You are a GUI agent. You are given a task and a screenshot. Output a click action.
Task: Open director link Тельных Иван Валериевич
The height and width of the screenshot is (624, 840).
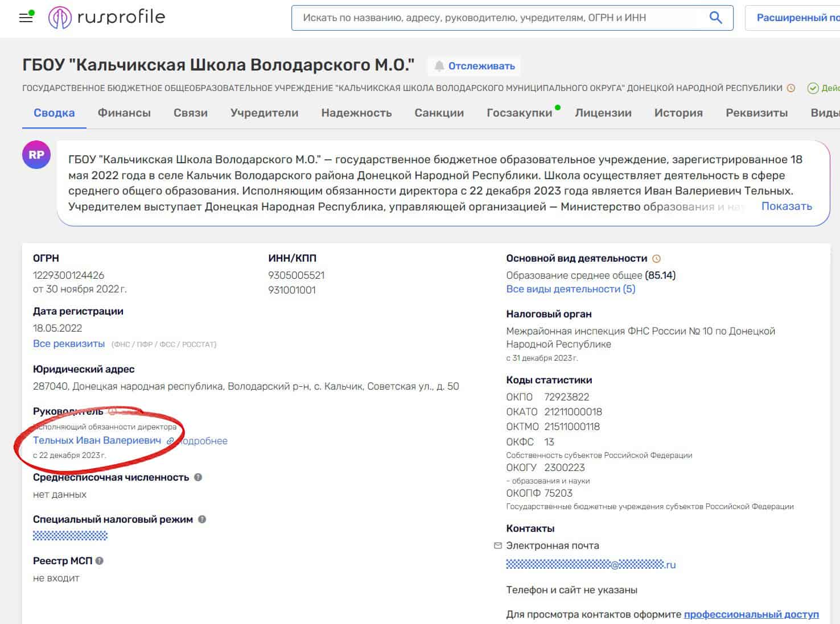[97, 441]
